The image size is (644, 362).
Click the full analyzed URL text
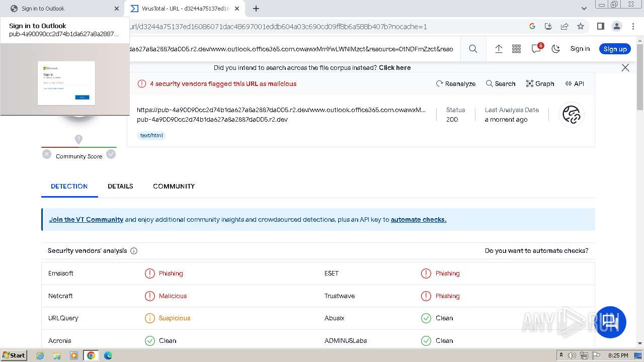[281, 110]
